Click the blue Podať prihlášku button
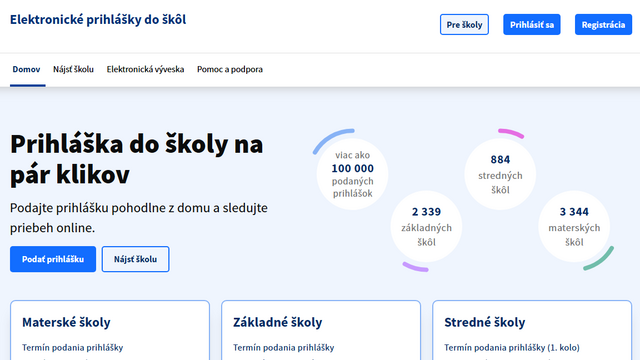 53,259
